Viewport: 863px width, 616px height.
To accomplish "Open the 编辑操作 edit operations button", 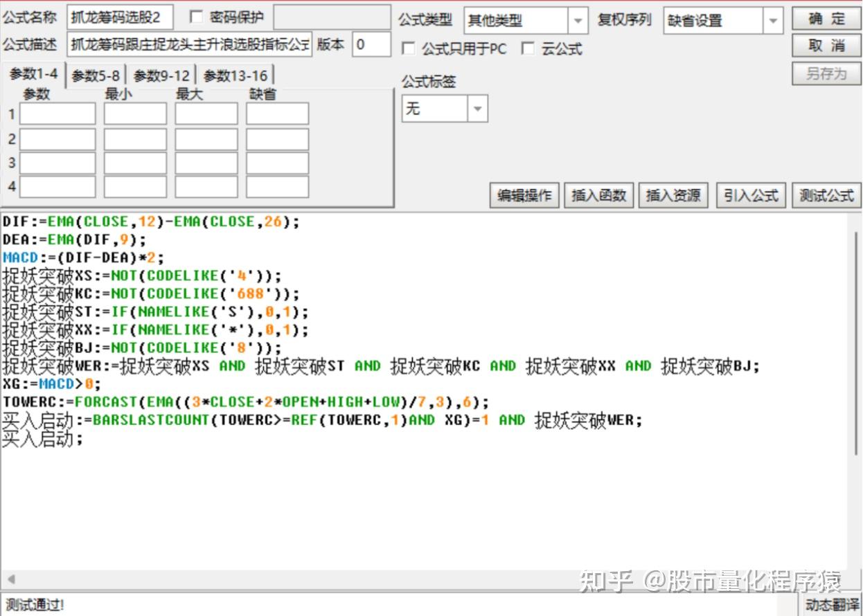I will [x=525, y=195].
